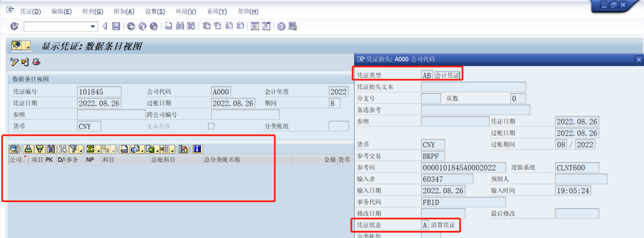Image resolution: width=644 pixels, height=238 pixels.
Task: Click the Sort descending icon in the item grid toolbar
Action: pos(40,149)
